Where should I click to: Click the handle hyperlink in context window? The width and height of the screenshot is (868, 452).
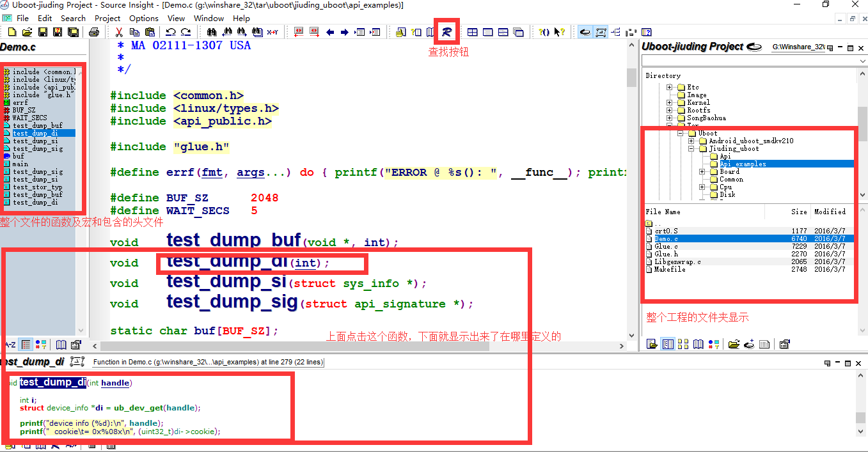(x=115, y=383)
